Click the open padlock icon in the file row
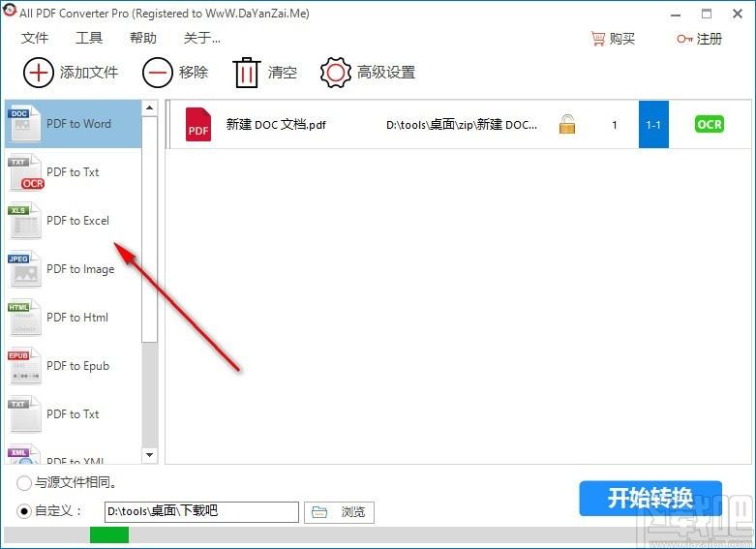This screenshot has height=549, width=756. point(567,124)
